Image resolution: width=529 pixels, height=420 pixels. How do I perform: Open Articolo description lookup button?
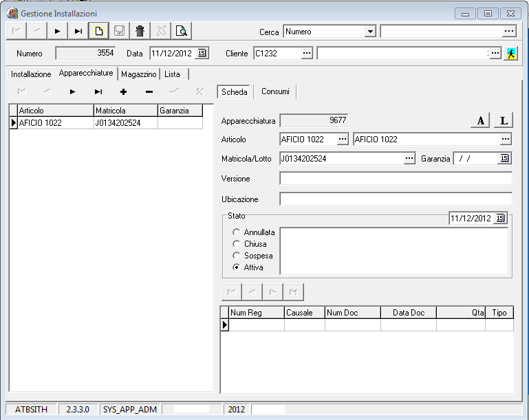coord(505,139)
